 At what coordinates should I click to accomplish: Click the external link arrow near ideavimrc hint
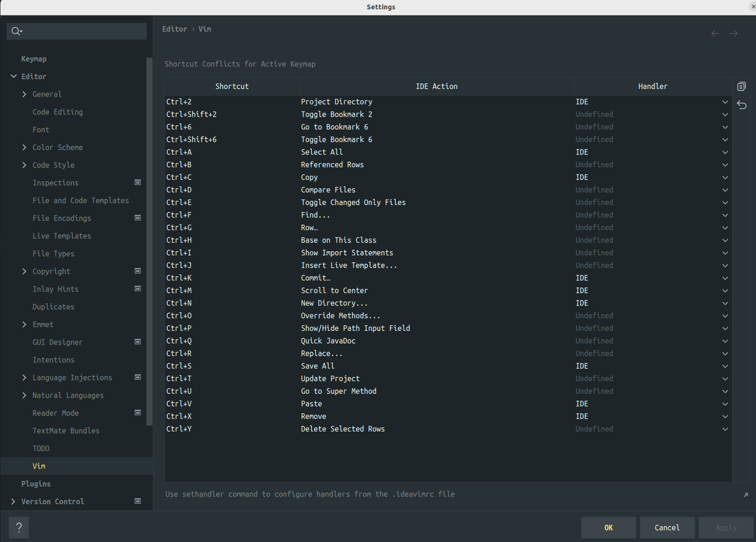click(x=746, y=494)
